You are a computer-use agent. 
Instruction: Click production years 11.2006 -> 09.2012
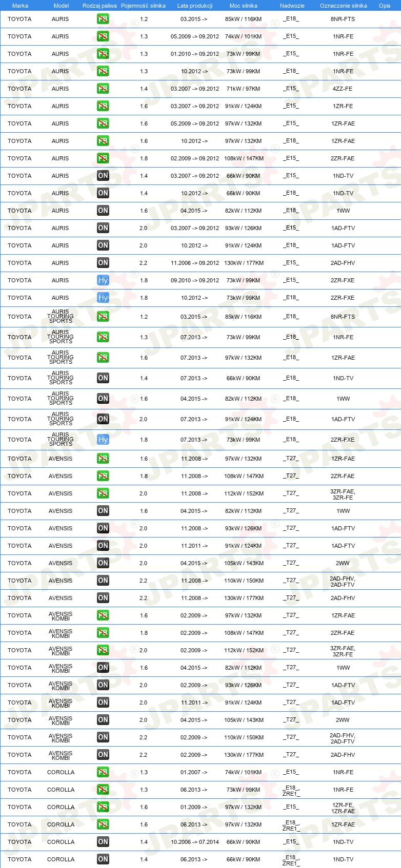[x=195, y=263]
